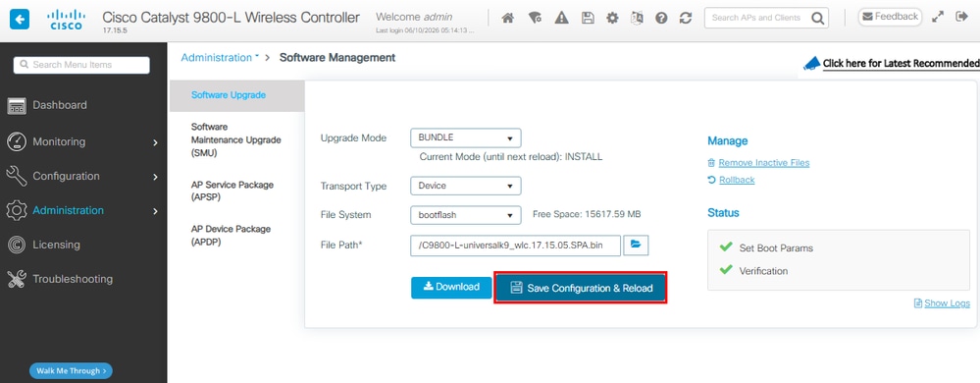
Task: Click the Search Menu Items field
Action: tap(81, 65)
